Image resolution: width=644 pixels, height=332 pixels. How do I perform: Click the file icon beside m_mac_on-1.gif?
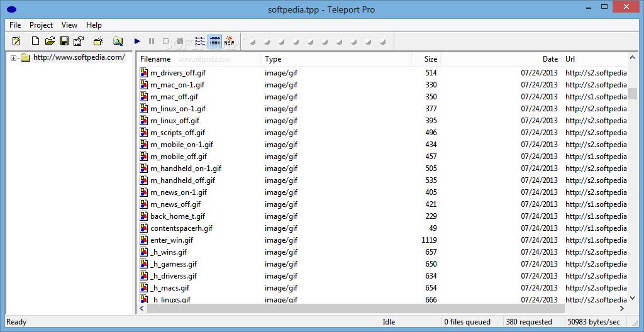[x=143, y=85]
